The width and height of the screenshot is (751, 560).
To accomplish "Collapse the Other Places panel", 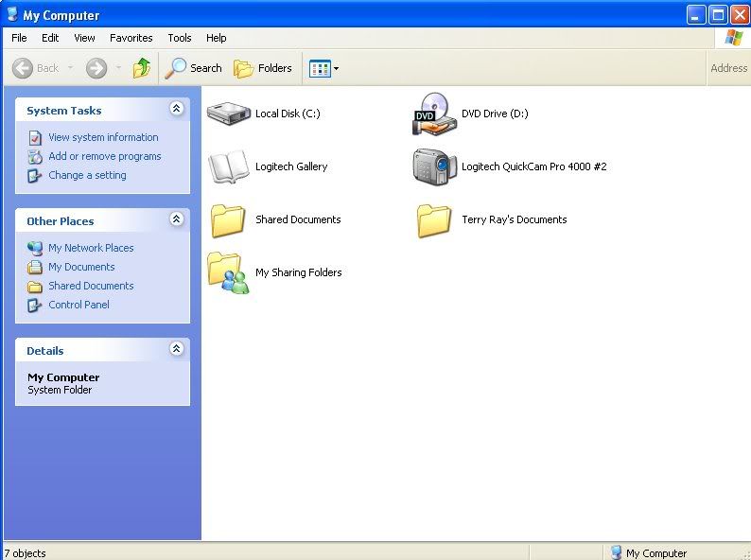I will click(176, 219).
